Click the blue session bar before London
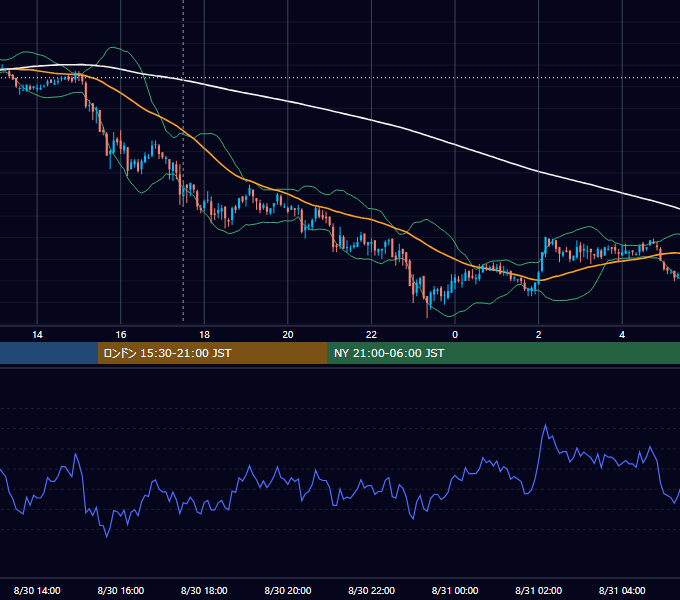The height and width of the screenshot is (600, 680). point(49,353)
